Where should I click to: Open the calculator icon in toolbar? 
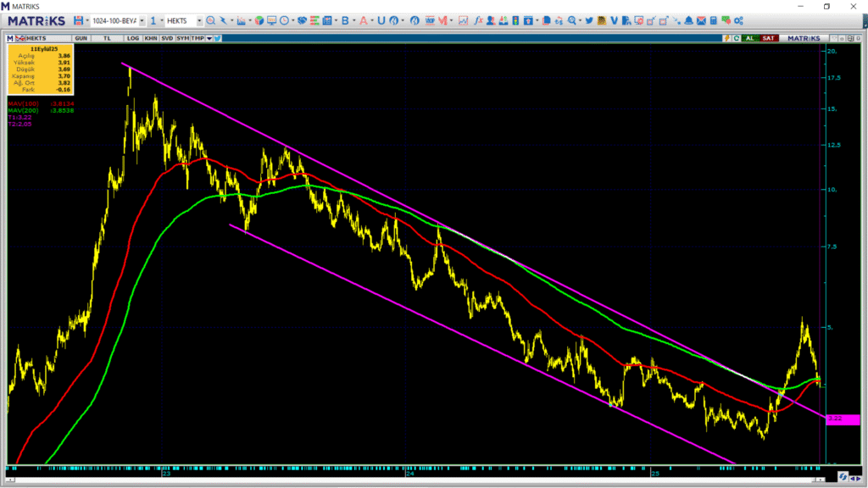coord(714,20)
